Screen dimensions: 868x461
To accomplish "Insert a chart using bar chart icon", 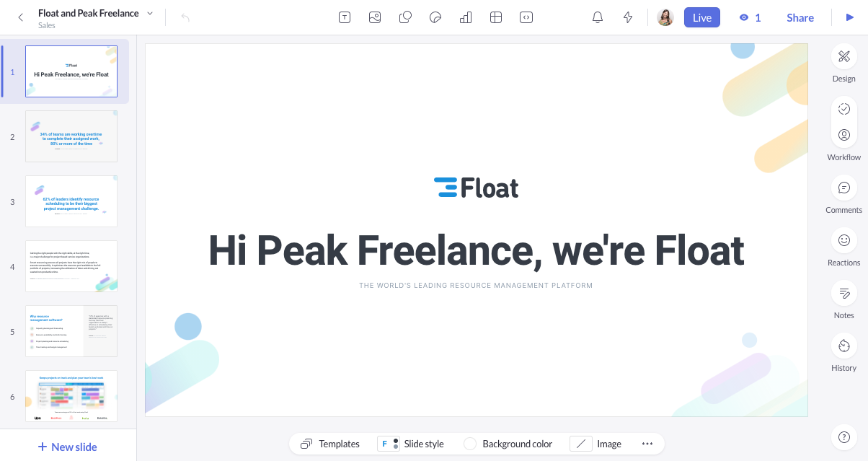I will [x=466, y=18].
